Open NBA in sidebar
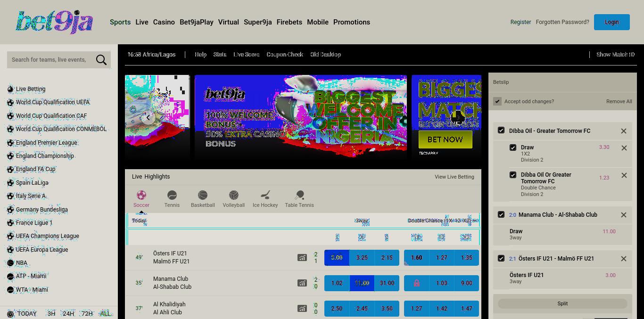 22,263
